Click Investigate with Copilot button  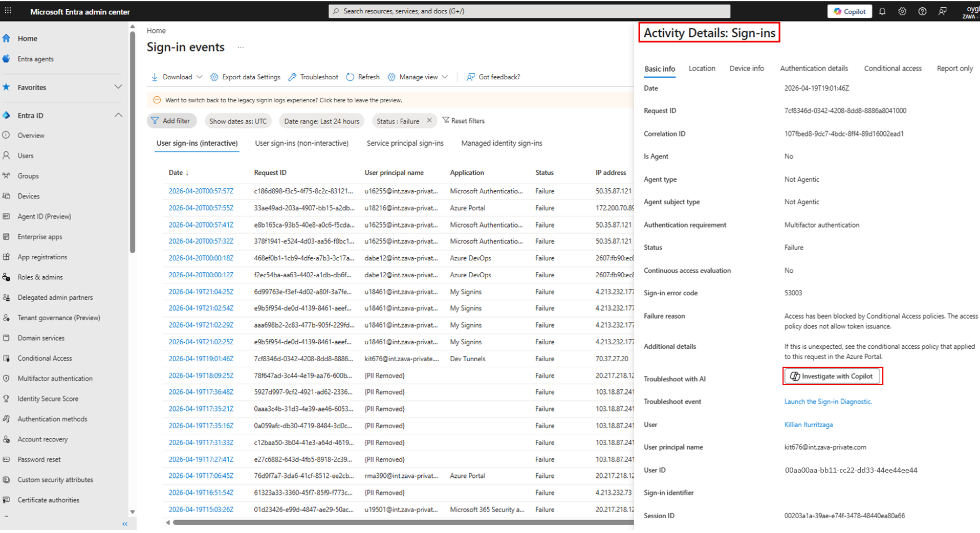(832, 376)
